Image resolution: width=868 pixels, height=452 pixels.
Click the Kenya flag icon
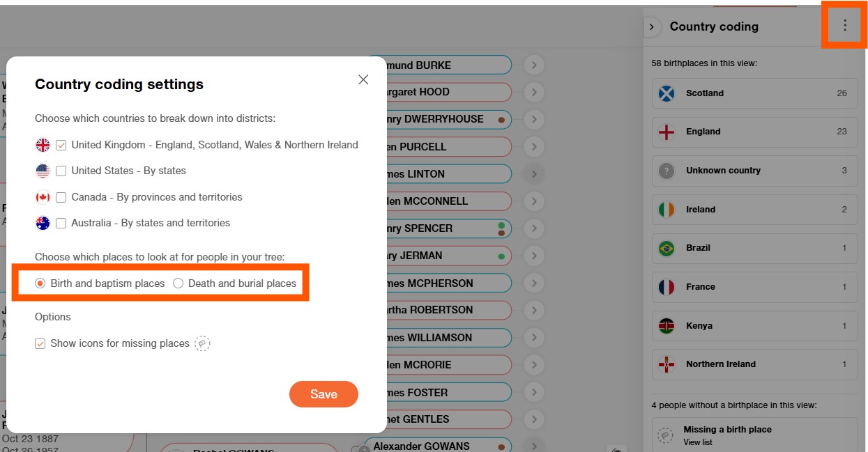click(x=667, y=326)
